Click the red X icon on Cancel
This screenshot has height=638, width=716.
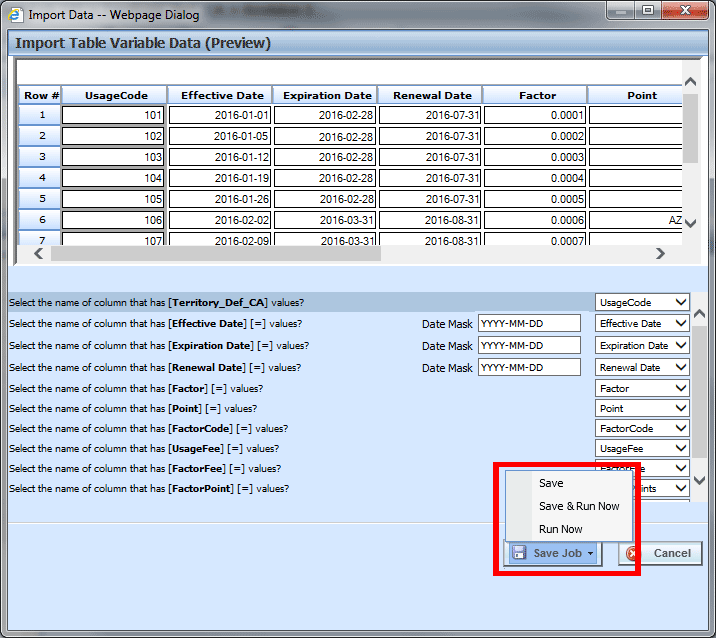click(x=633, y=553)
